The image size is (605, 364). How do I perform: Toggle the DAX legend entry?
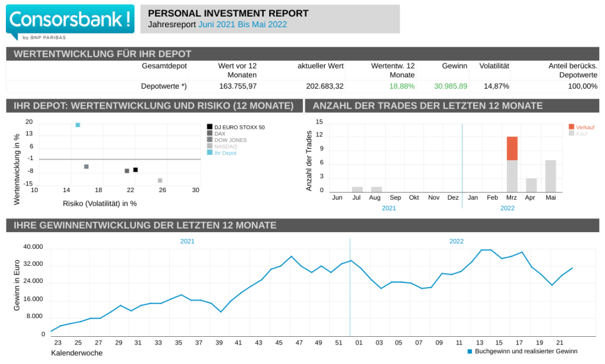219,134
